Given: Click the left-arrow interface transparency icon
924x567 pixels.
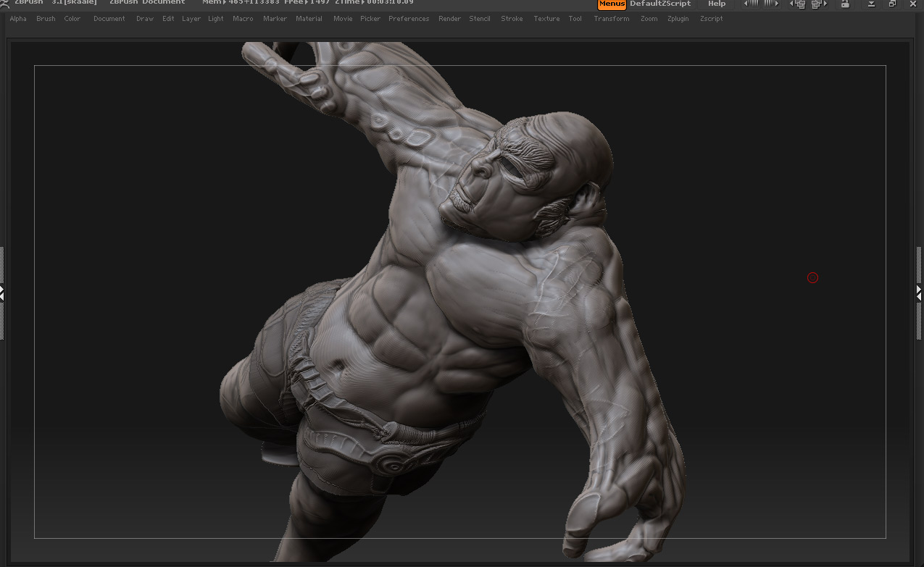Looking at the screenshot, I should pos(751,4).
